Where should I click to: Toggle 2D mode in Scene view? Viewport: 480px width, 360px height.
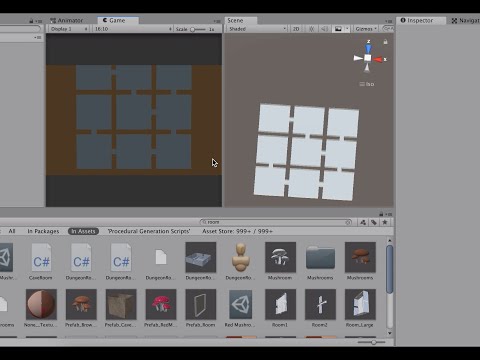(x=296, y=29)
